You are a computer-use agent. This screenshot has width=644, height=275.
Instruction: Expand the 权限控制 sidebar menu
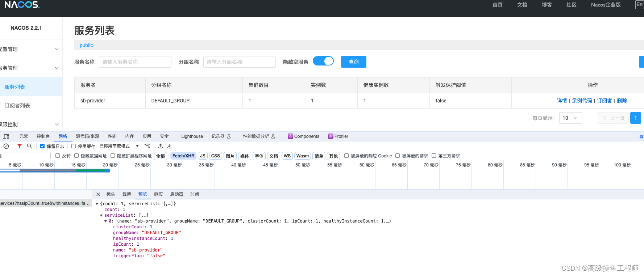[31, 124]
